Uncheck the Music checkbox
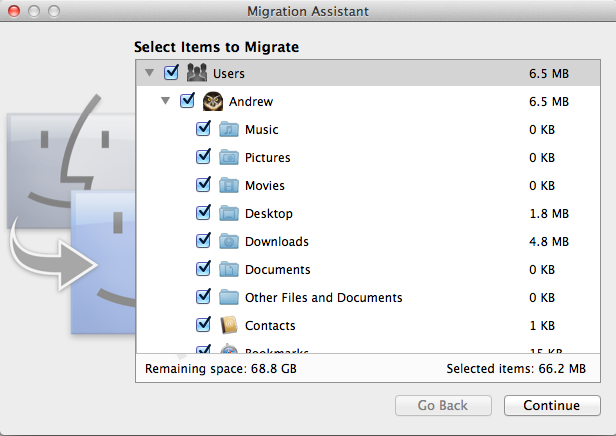The height and width of the screenshot is (436, 616). click(204, 129)
